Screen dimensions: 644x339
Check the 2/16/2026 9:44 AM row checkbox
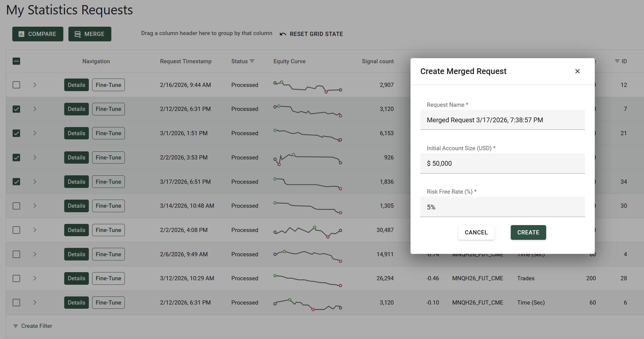[x=17, y=85]
